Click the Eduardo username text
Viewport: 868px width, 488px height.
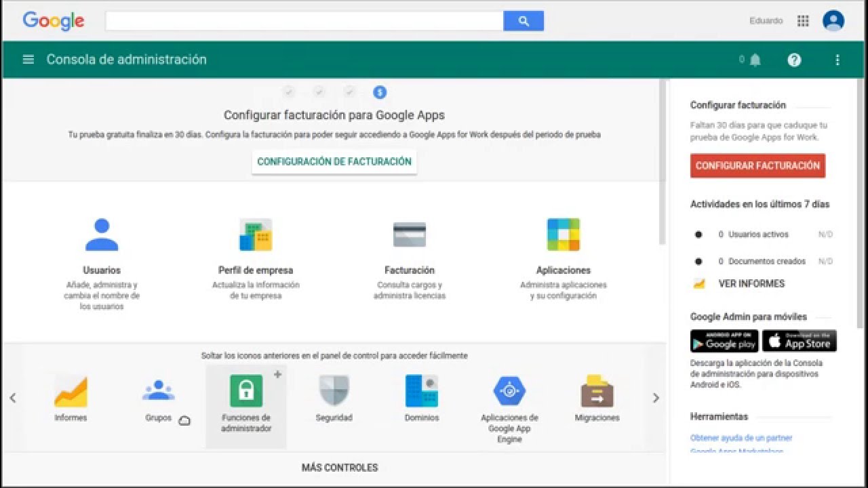[x=766, y=21]
